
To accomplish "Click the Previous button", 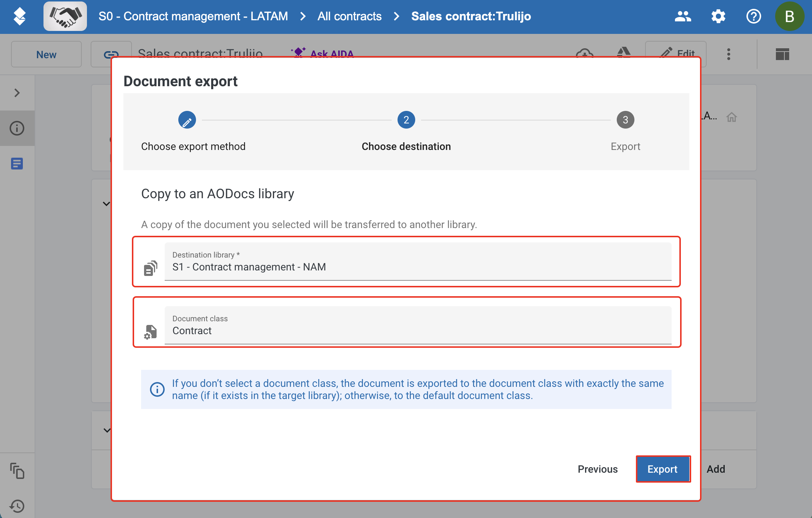I will click(598, 469).
